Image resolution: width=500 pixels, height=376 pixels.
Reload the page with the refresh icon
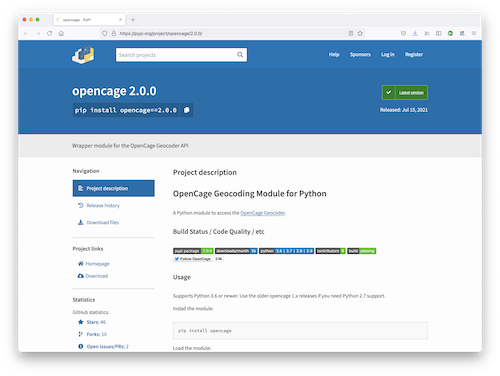(x=50, y=33)
